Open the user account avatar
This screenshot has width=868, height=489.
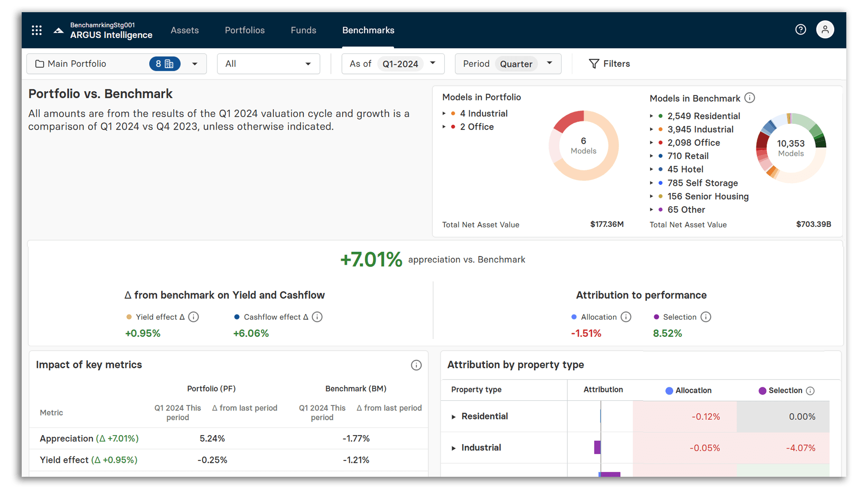pyautogui.click(x=826, y=29)
